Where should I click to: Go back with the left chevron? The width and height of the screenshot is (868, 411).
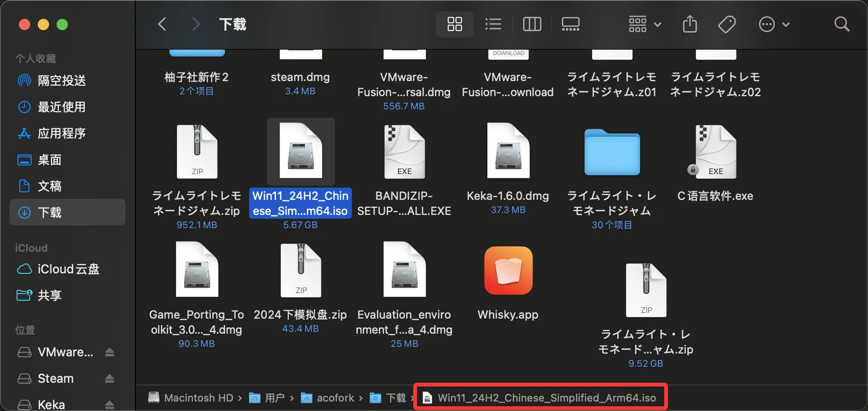pos(162,24)
